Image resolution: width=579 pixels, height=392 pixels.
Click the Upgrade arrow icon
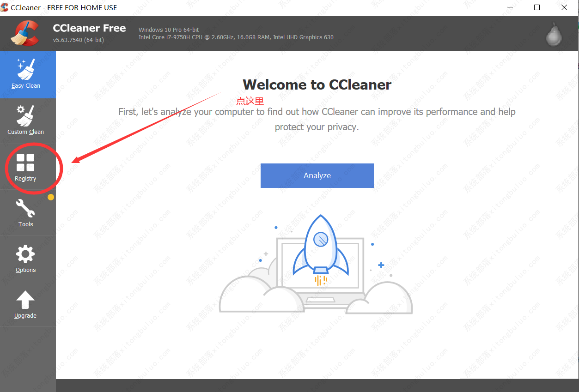25,300
